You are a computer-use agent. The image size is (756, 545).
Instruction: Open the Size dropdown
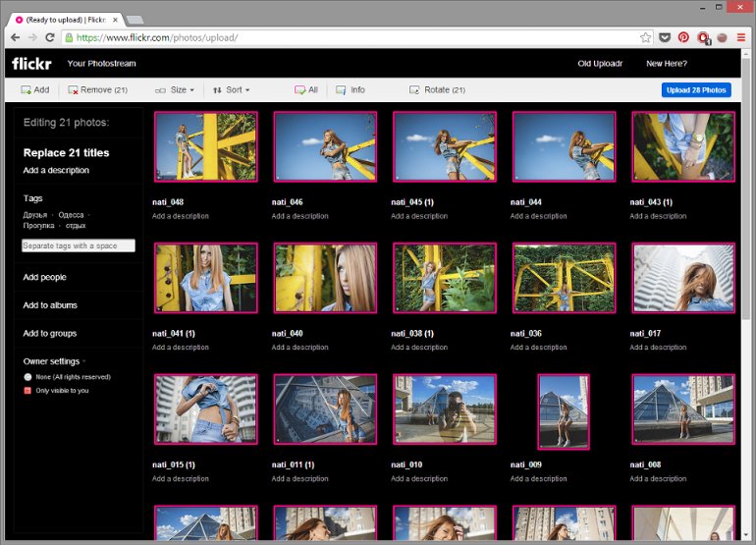pyautogui.click(x=175, y=90)
